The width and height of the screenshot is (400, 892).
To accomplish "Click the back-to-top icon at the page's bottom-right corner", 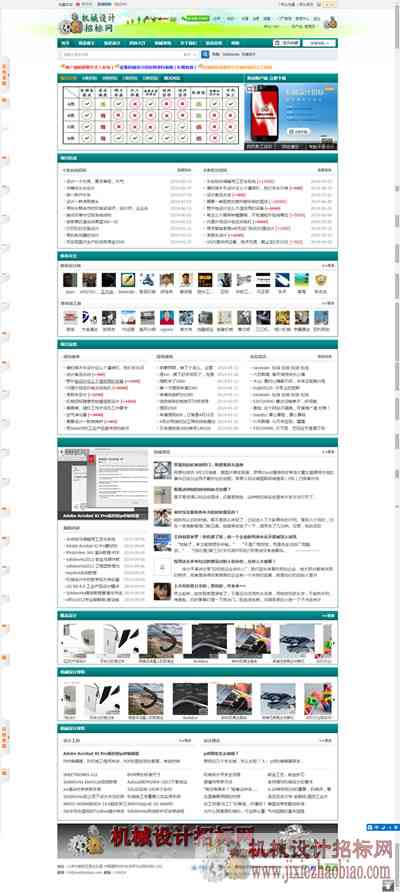I will click(388, 885).
